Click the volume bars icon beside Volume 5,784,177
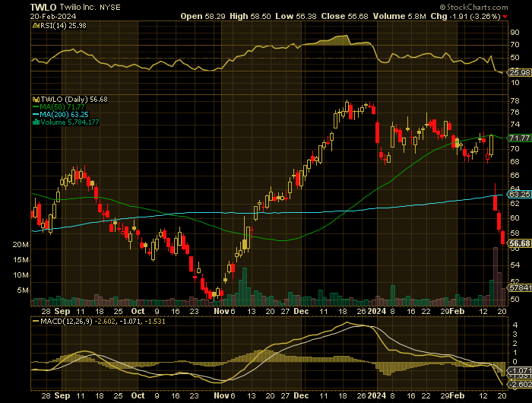Image resolution: width=532 pixels, height=403 pixels. (36, 122)
